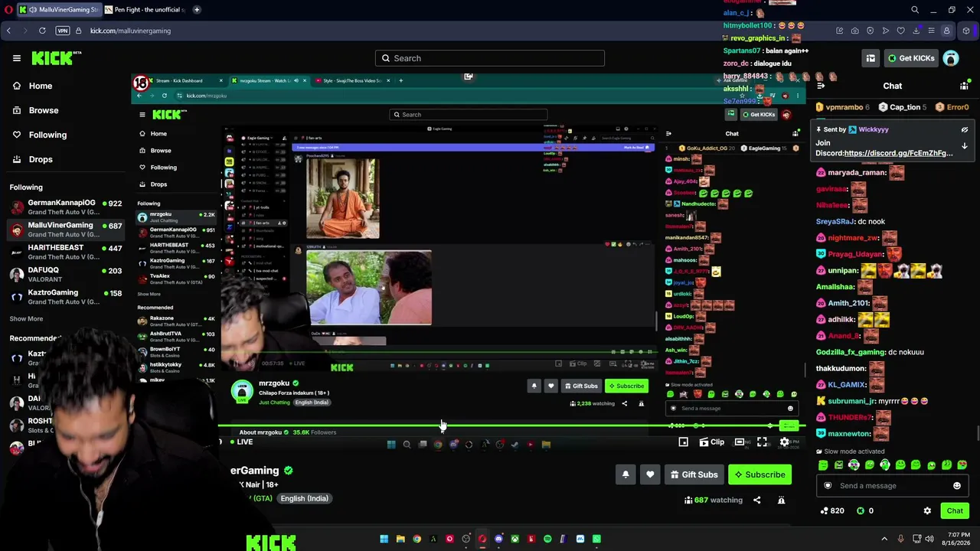
Task: Open the Following page in sidebar
Action: (47, 135)
